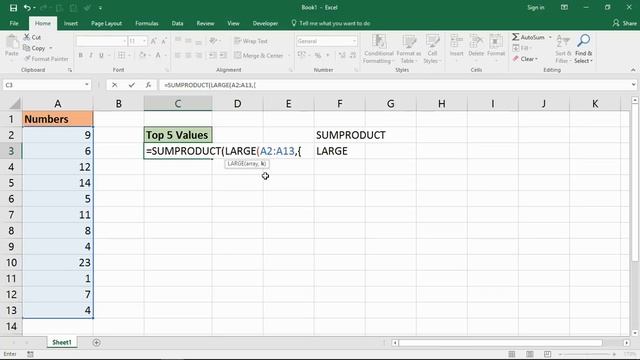Open the AutoSum dropdown arrow
Viewport: 640px width, 360px height.
pos(550,37)
